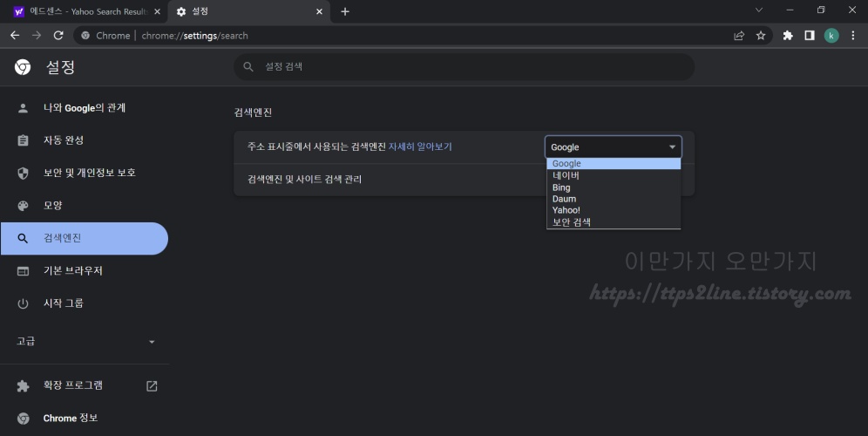
Task: Close the 설정 tab
Action: [320, 11]
